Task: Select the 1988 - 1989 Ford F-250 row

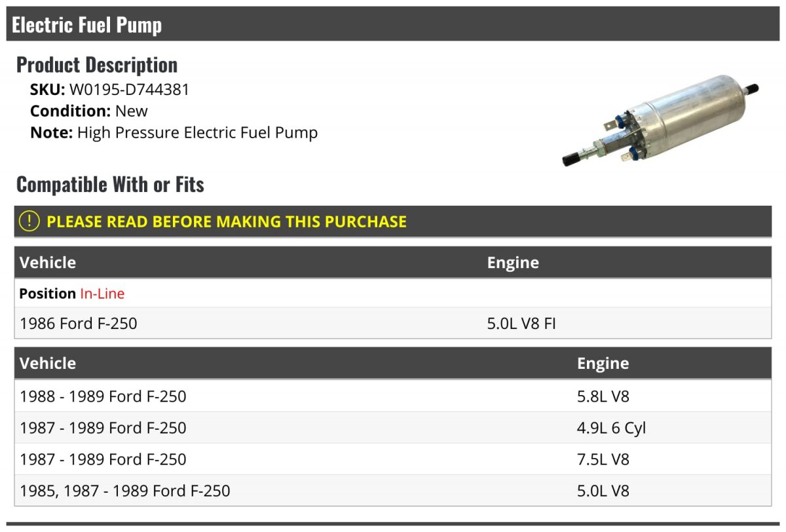Action: point(393,396)
